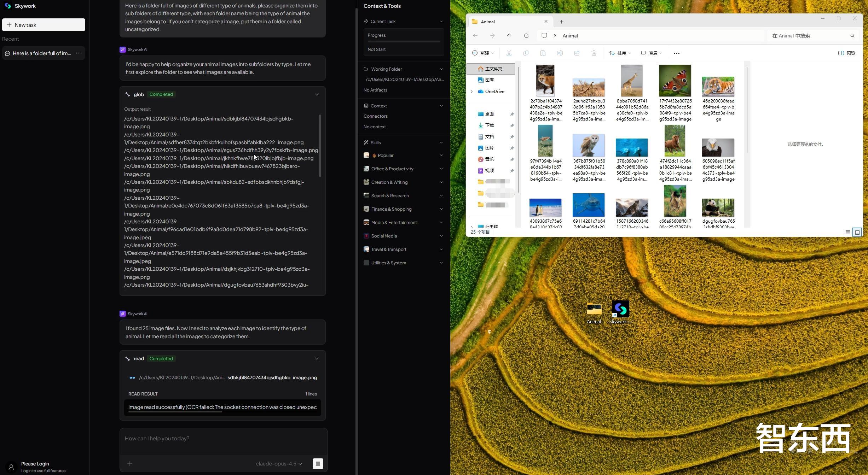Screen dimensions: 868x475
Task: Toggle the 预览 preview pane button
Action: pyautogui.click(x=847, y=53)
